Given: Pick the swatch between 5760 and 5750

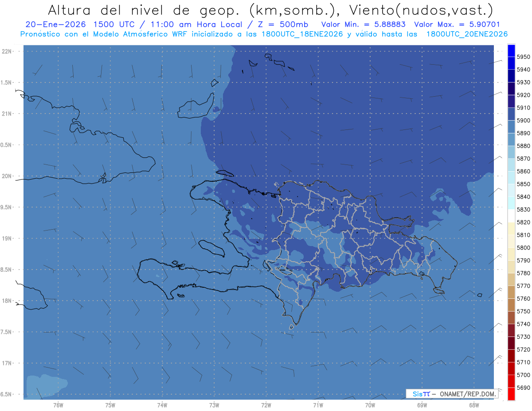Looking at the screenshot, I should tap(511, 305).
